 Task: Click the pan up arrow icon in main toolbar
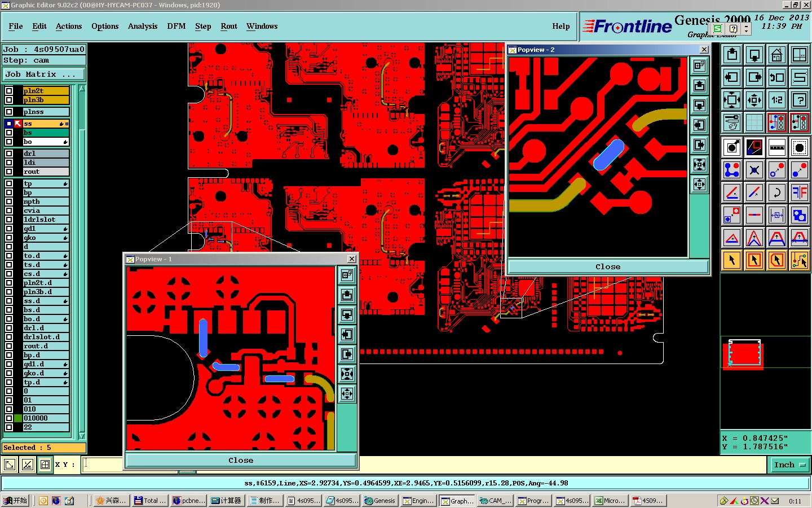(x=732, y=55)
